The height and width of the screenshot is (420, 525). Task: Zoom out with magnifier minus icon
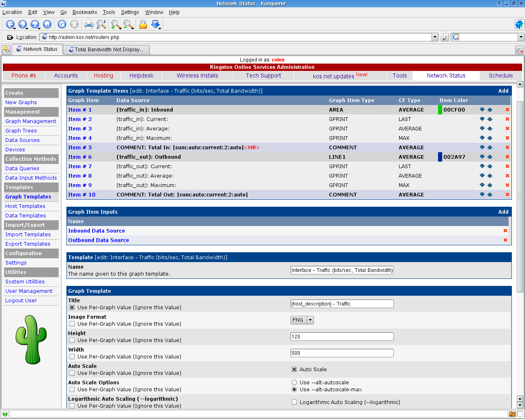tap(129, 25)
